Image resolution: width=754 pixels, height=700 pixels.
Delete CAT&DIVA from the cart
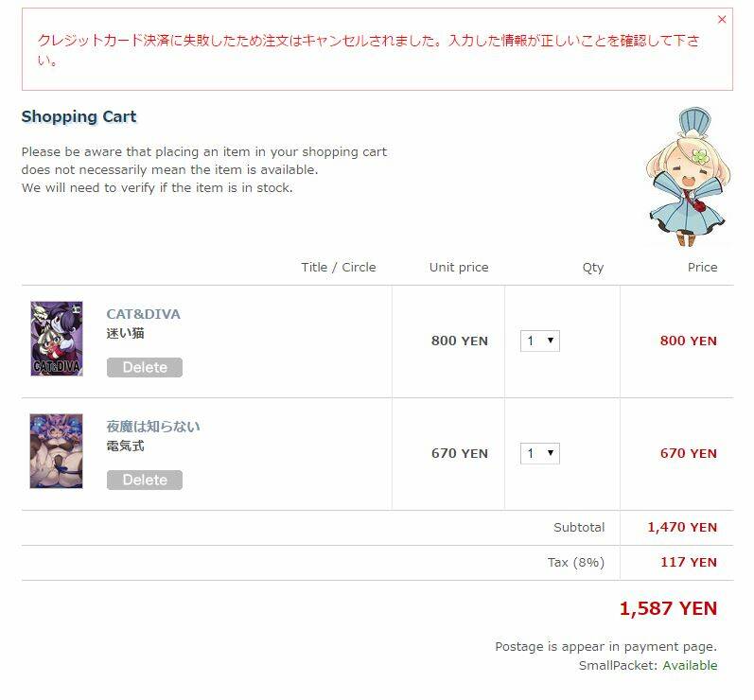coord(144,367)
